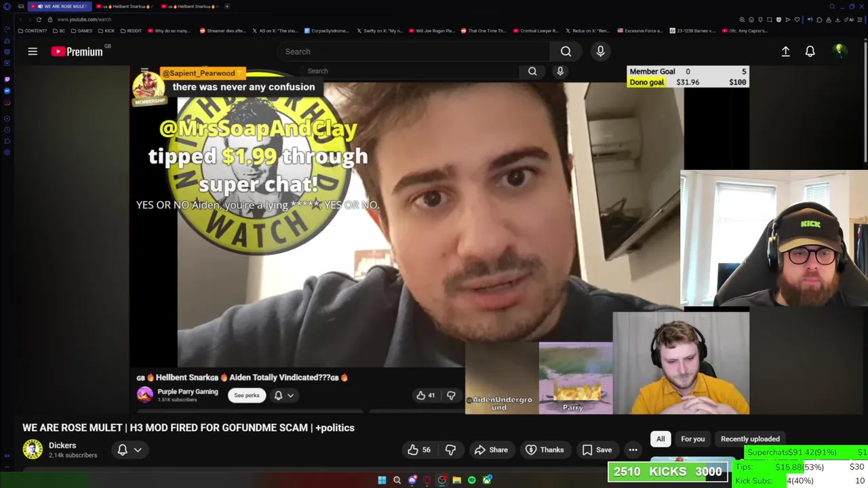The height and width of the screenshot is (488, 868).
Task: Click the main YouTube search field
Action: [414, 52]
